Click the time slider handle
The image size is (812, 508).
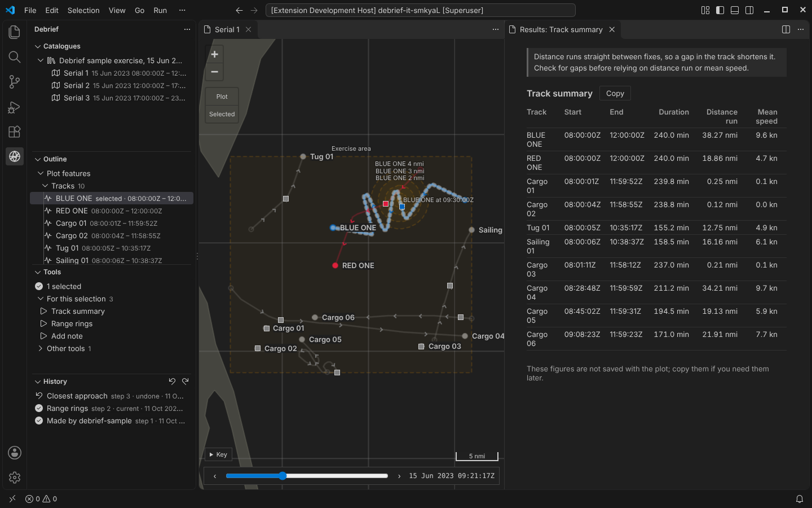283,476
